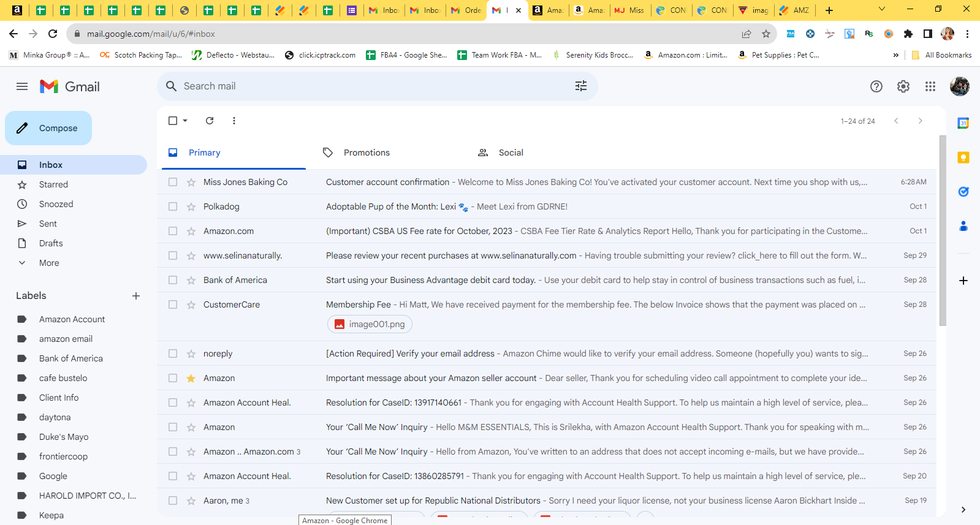Open the Chrome Extensions puzzle icon
Screen dimensions: 980x525
pyautogui.click(x=908, y=34)
